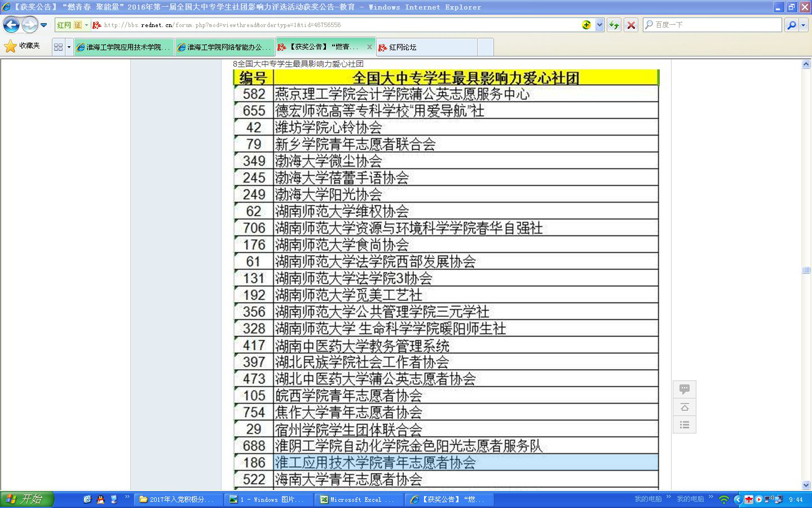This screenshot has height=508, width=812.
Task: Switch to the 红网论坛 tab
Action: (x=426, y=47)
